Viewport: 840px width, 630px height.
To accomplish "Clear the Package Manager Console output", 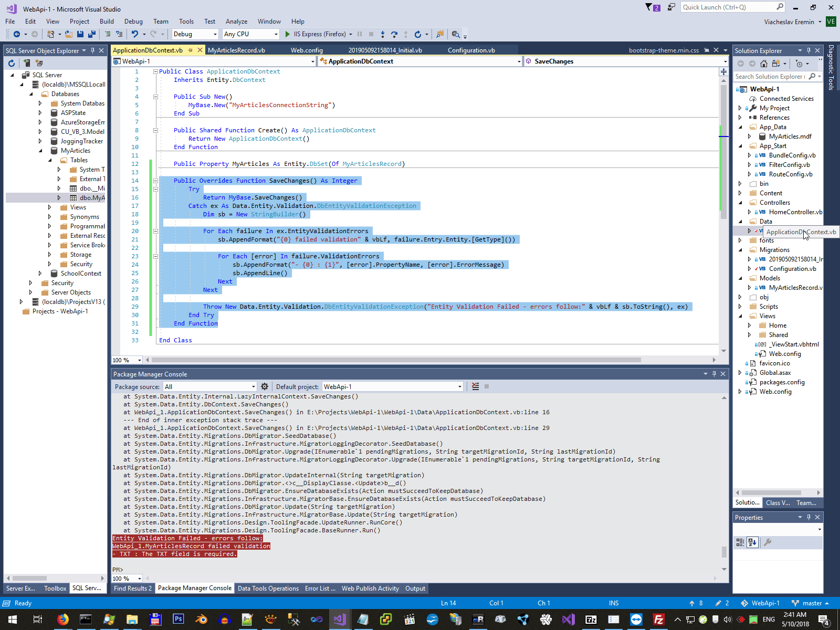I will point(475,386).
